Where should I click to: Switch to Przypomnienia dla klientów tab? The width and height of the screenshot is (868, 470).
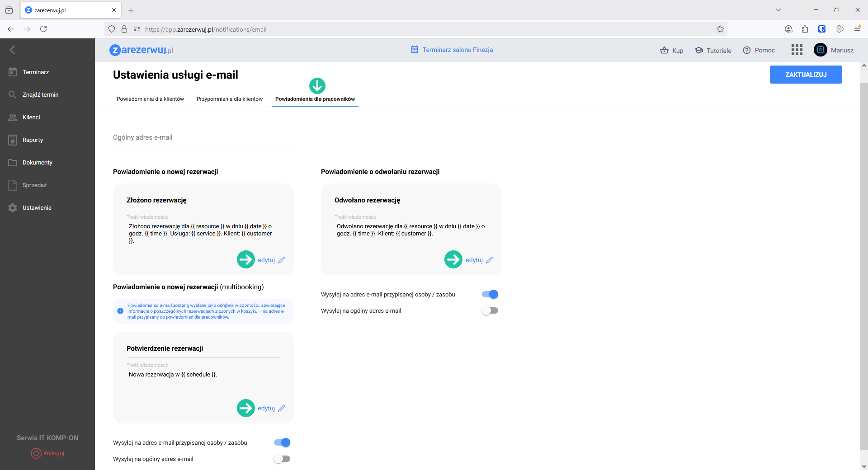[x=230, y=99]
